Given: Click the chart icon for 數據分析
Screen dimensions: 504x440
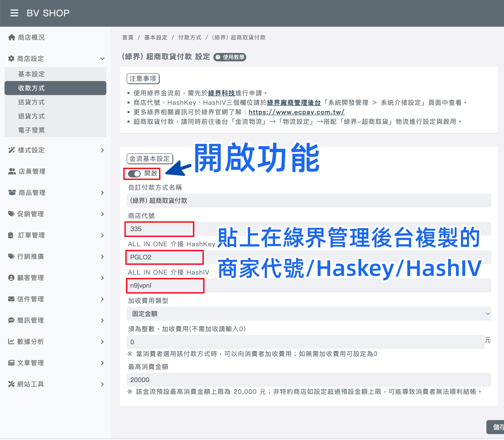Looking at the screenshot, I should pyautogui.click(x=11, y=341).
